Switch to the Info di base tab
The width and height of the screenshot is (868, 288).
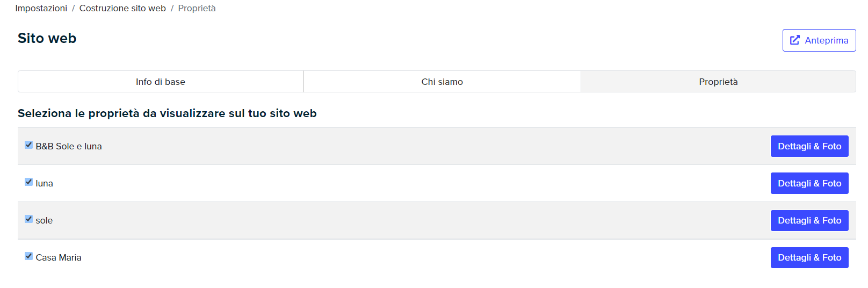[161, 82]
